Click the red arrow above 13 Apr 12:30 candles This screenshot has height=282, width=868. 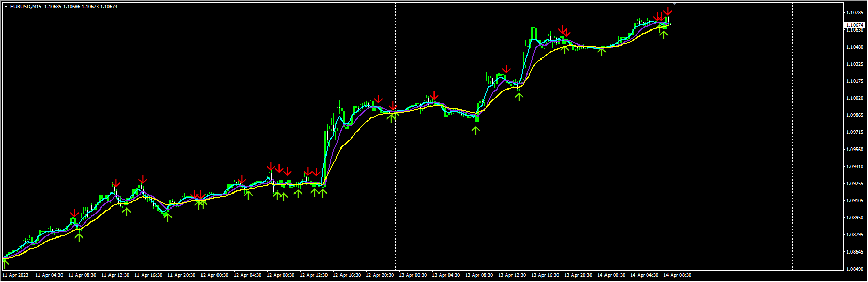pos(506,69)
